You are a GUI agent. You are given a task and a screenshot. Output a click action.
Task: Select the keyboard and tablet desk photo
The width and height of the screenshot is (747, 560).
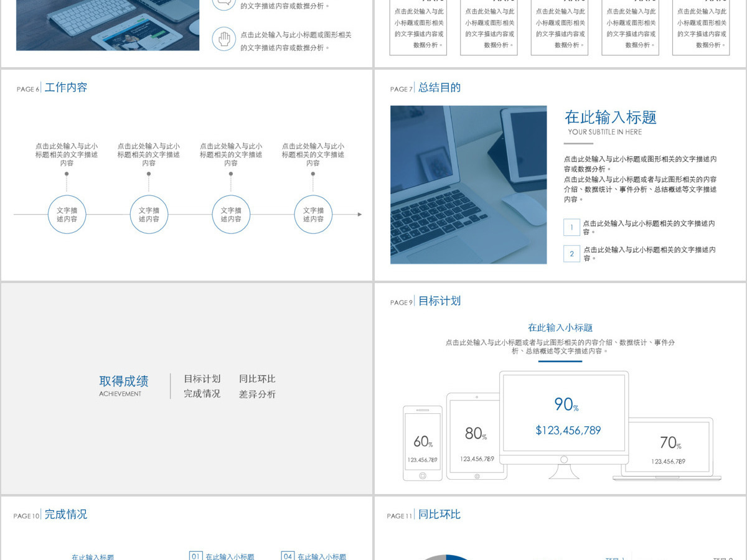[x=108, y=25]
